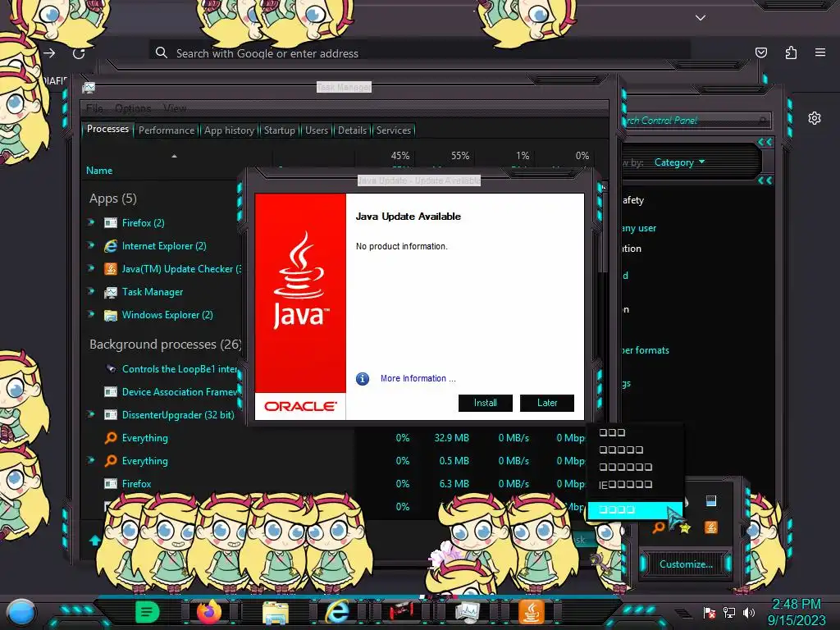Open the Details tab

click(352, 130)
